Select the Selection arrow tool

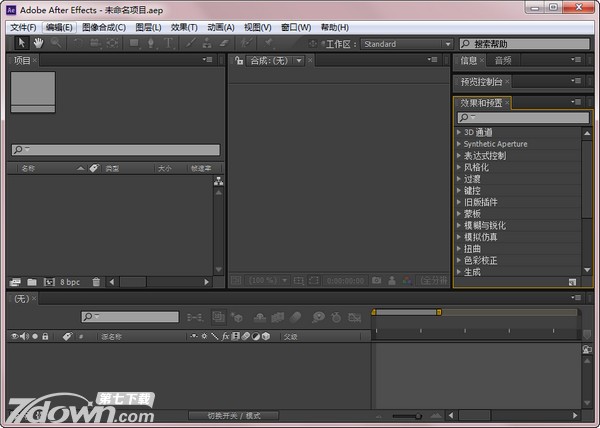click(x=22, y=44)
